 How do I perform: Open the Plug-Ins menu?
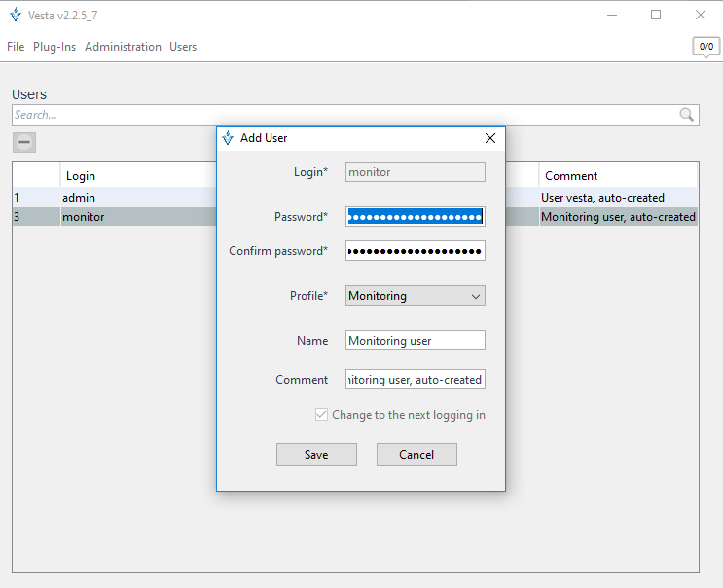[55, 47]
